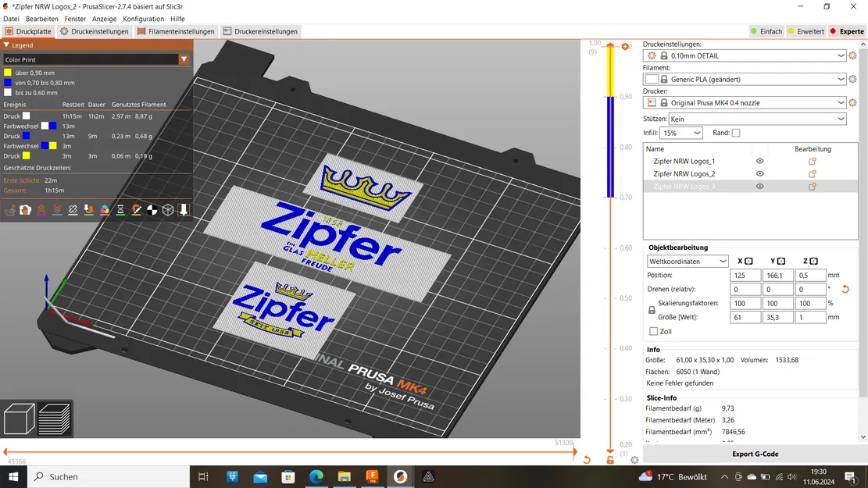Switch to sliced layers preview view
The image size is (868, 488).
(x=54, y=419)
